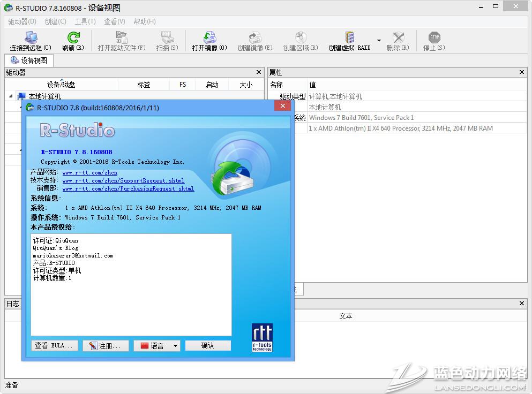Click the Connect to Remote toolbar icon
The image size is (532, 394).
tap(31, 38)
